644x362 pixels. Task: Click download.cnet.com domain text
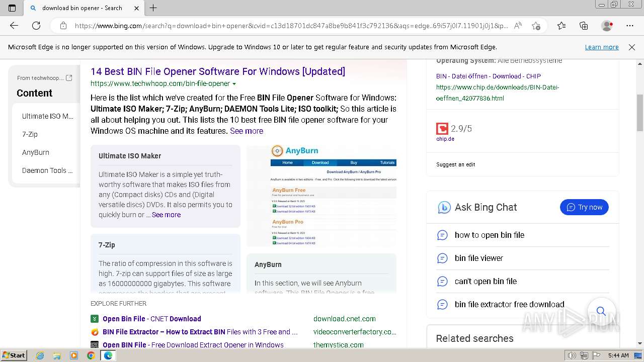[x=345, y=319]
